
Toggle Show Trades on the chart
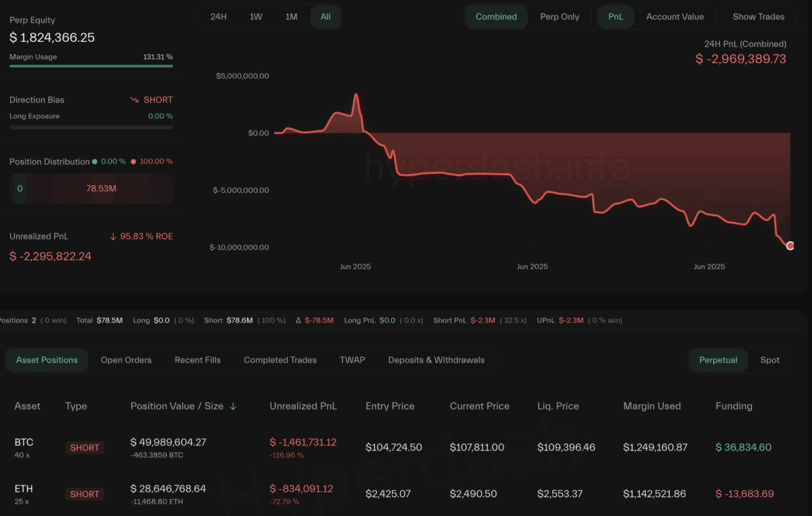[759, 17]
